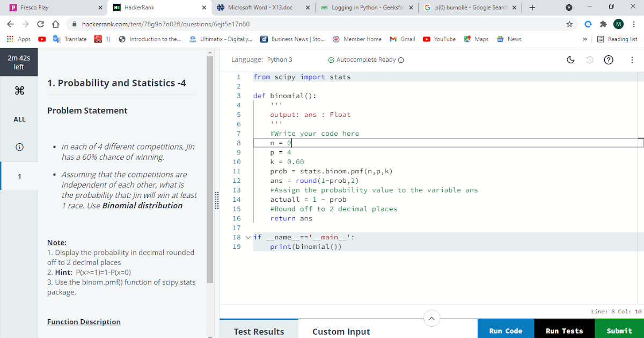The height and width of the screenshot is (338, 644).
Task: Enable dark mode in the code editor
Action: click(570, 60)
